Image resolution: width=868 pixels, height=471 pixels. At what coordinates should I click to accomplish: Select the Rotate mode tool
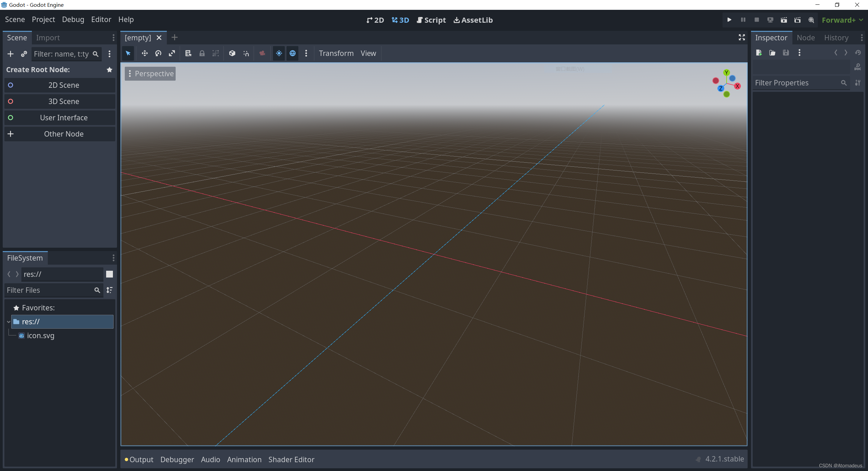pyautogui.click(x=158, y=53)
